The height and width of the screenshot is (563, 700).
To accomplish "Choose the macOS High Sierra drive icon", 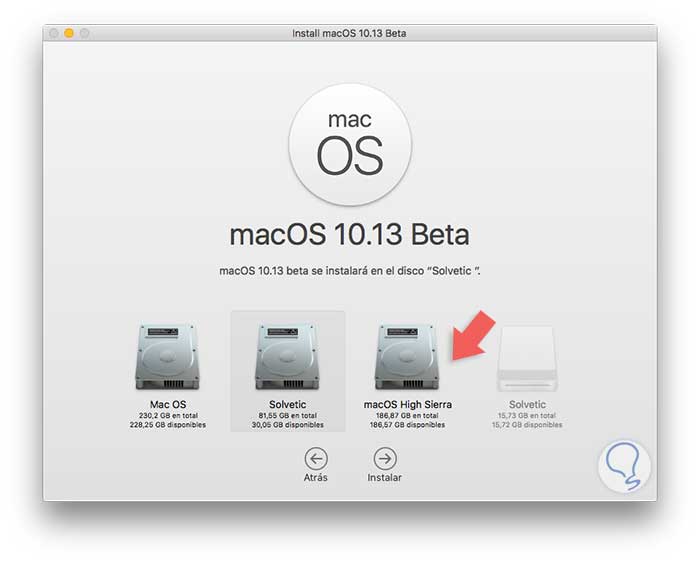I will (x=407, y=357).
